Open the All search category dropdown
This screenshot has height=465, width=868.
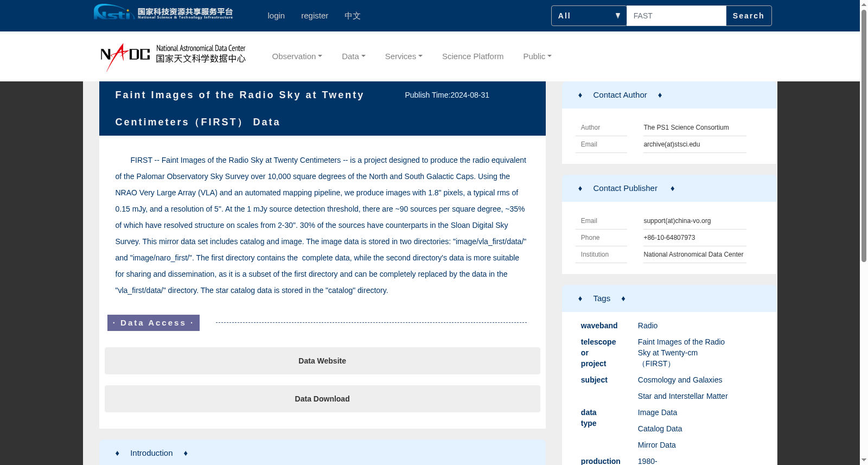point(589,16)
